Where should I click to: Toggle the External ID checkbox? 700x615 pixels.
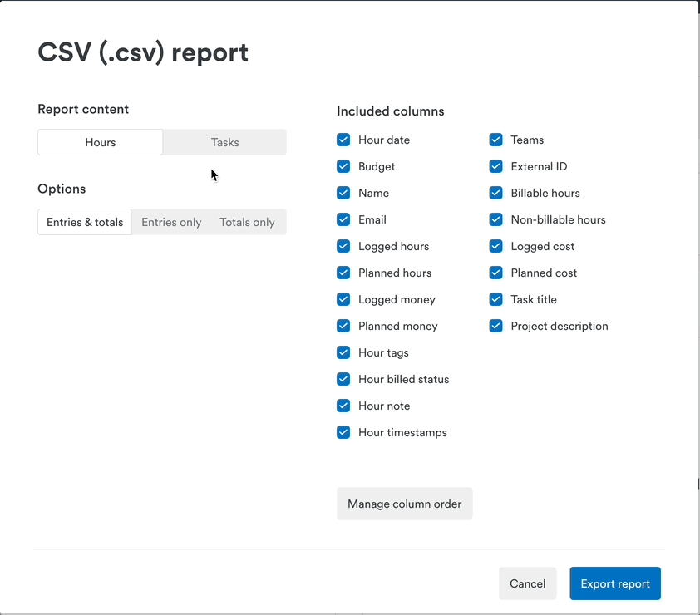pos(496,166)
